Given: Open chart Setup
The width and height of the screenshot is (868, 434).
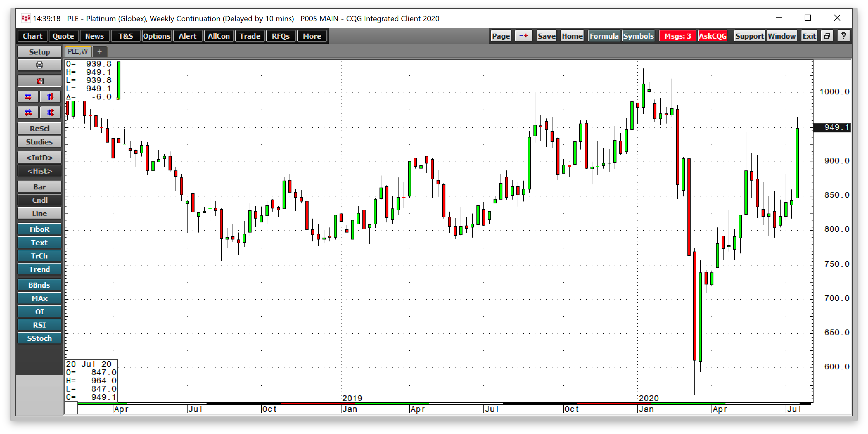Looking at the screenshot, I should [x=39, y=52].
